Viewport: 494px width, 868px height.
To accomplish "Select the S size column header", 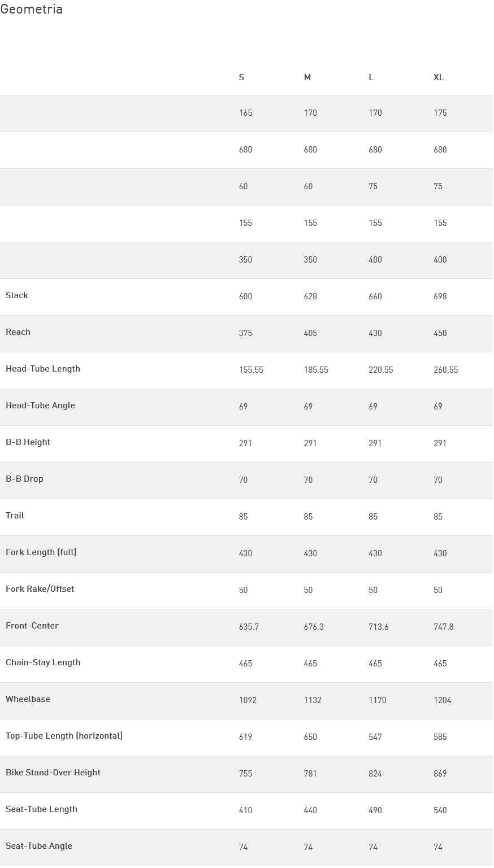I will pos(242,77).
